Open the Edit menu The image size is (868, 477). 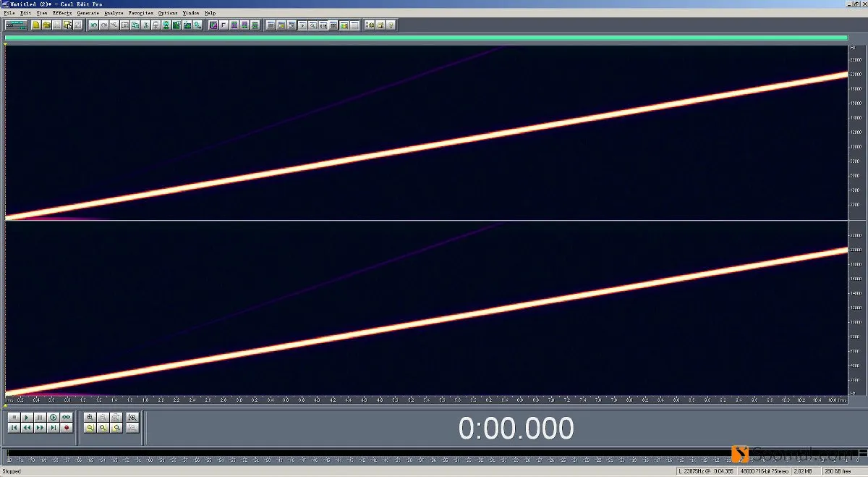[25, 13]
